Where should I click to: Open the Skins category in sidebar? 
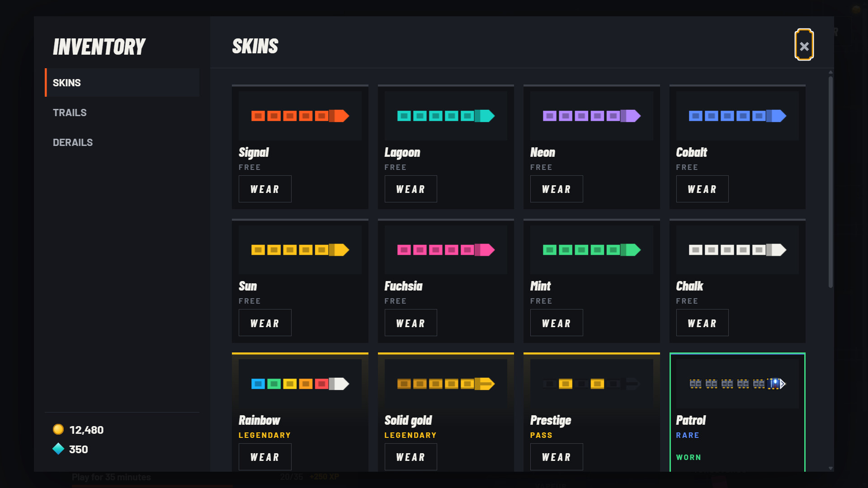coord(122,83)
